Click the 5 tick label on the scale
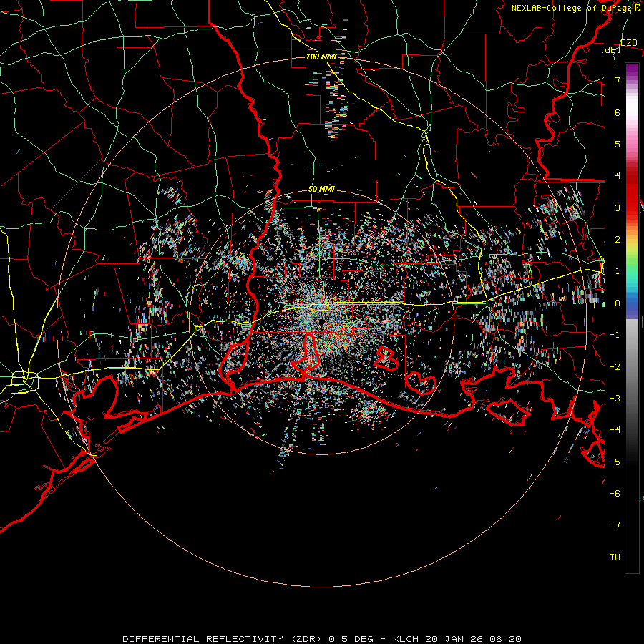Screen dimensions: 644x644 [618, 144]
